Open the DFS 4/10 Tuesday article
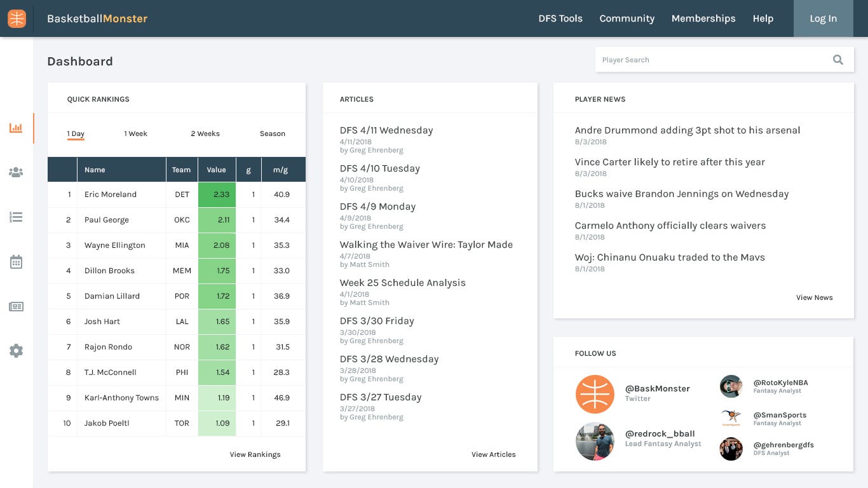This screenshot has width=868, height=488. click(x=380, y=168)
